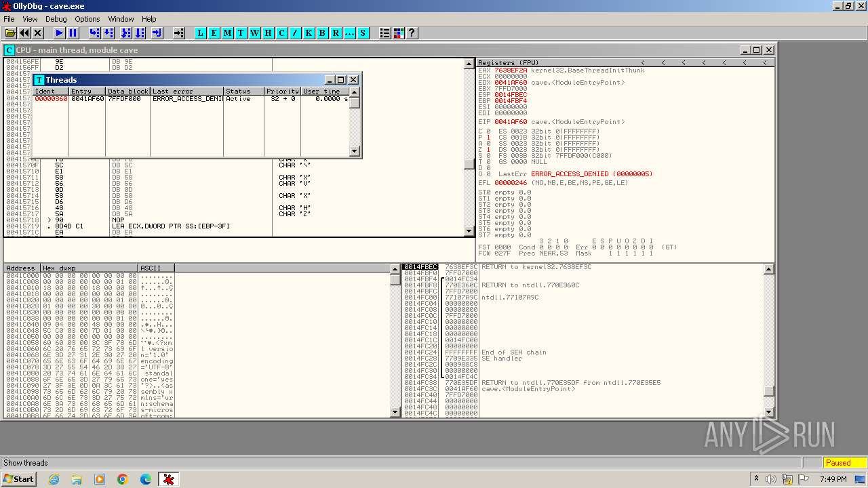Open the Appearance color grid icon
The image size is (868, 488).
coord(399,33)
